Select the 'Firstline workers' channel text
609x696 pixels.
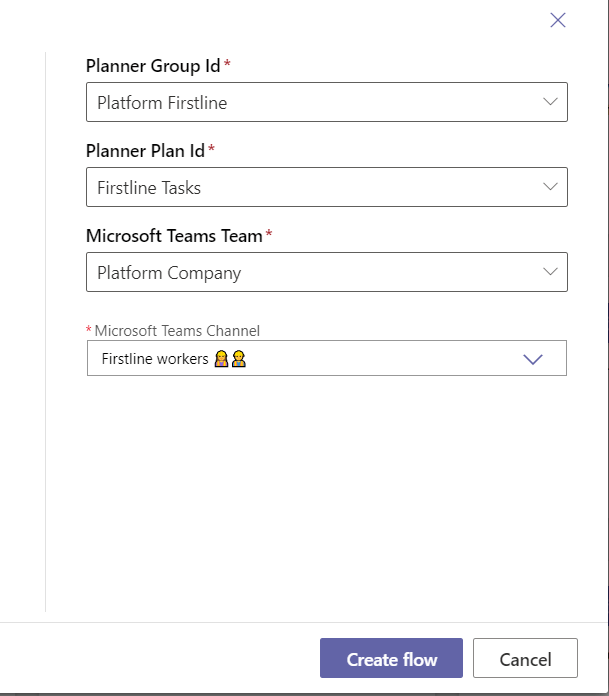tap(155, 358)
